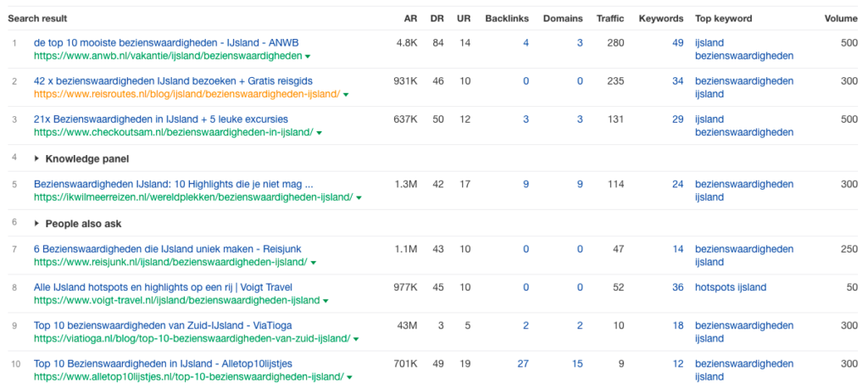Image resolution: width=868 pixels, height=388 pixels.
Task: Expand the People also ask row
Action: point(77,224)
